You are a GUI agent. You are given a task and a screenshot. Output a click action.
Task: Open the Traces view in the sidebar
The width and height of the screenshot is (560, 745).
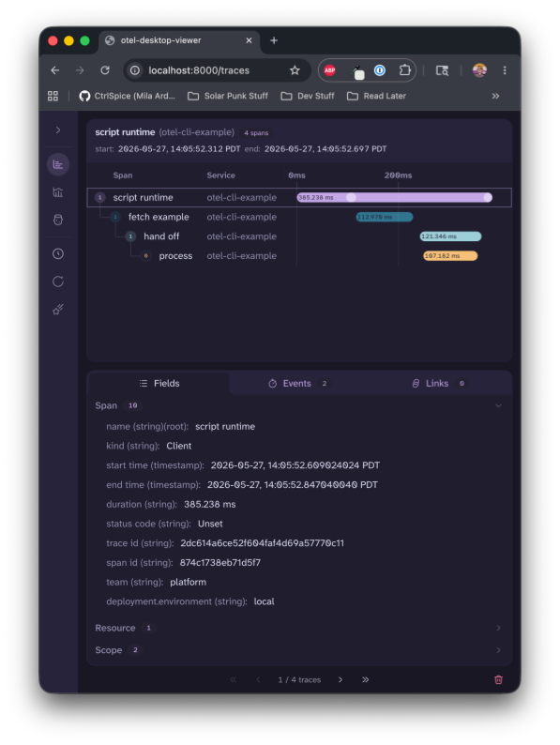58,164
